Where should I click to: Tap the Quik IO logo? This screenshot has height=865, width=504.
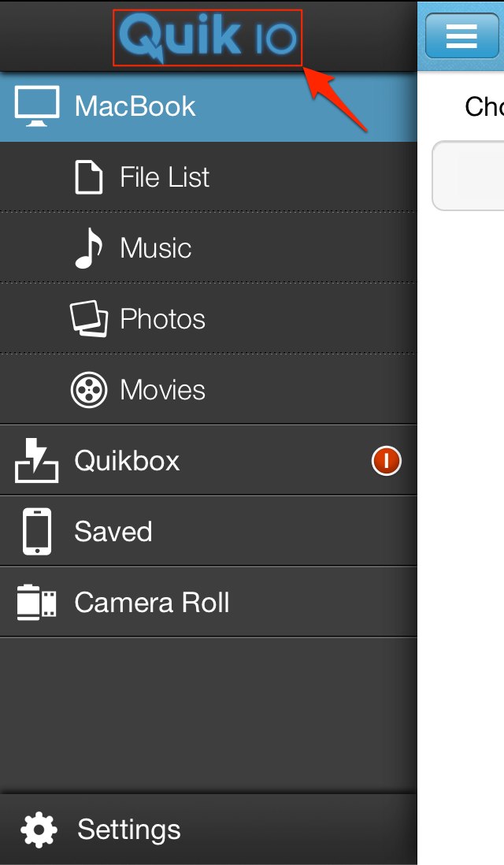pos(207,37)
